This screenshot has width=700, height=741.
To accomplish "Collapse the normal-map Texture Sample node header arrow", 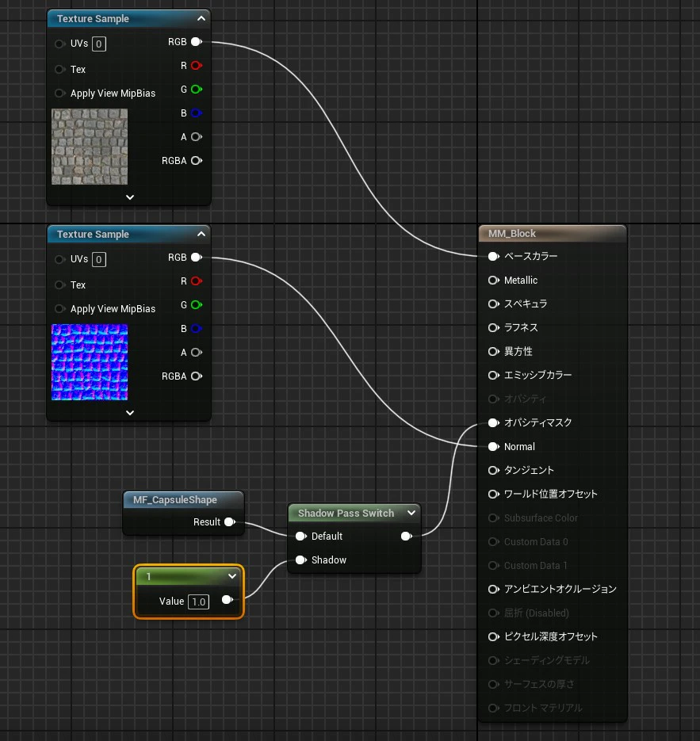I will [201, 234].
